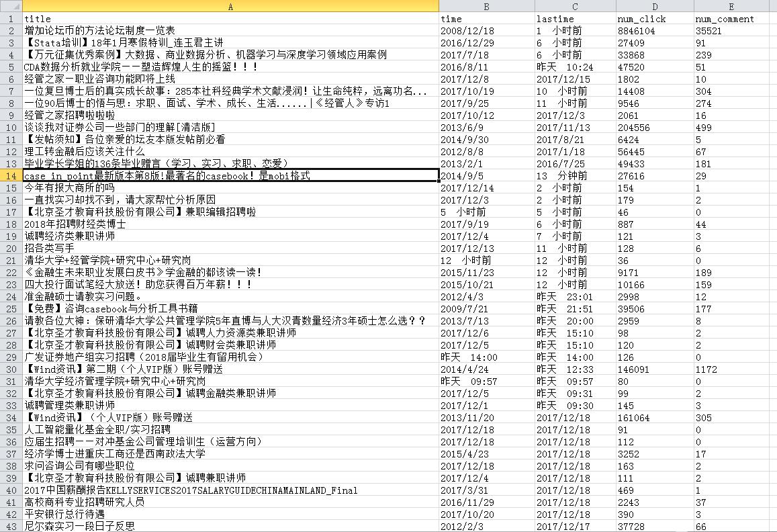Click the cell with date 2008/12/18

pos(486,31)
